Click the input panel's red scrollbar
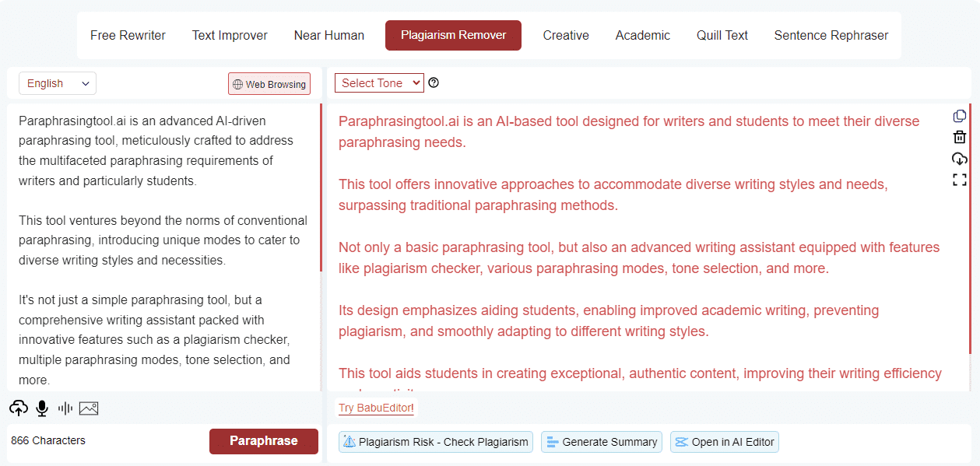This screenshot has width=980, height=466. tap(321, 187)
